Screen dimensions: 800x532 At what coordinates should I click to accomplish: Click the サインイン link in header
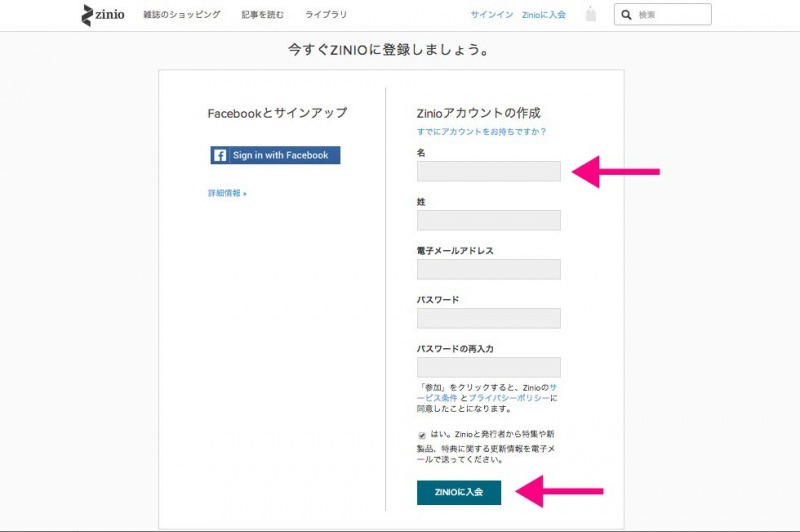coord(491,15)
